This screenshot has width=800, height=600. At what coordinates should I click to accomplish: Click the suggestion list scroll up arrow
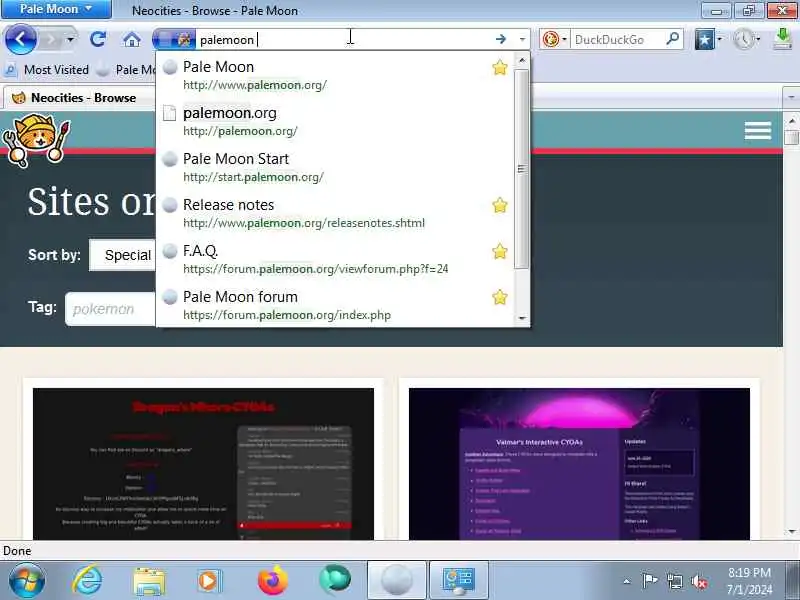[521, 60]
